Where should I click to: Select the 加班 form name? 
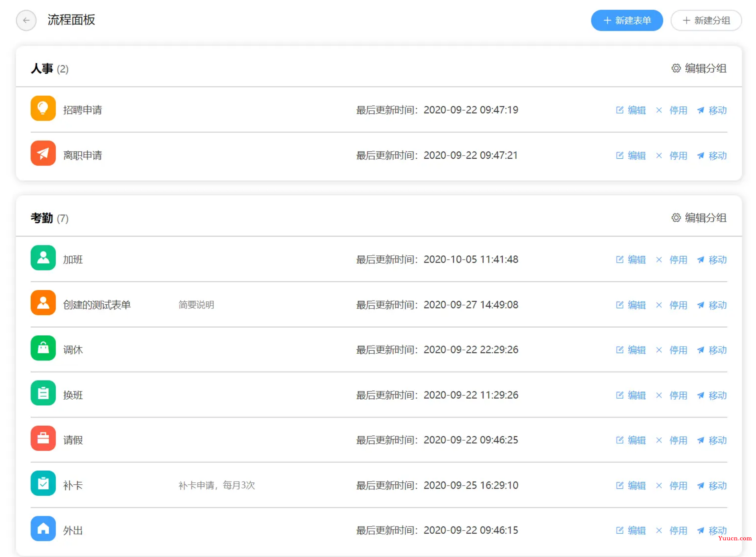(x=73, y=259)
